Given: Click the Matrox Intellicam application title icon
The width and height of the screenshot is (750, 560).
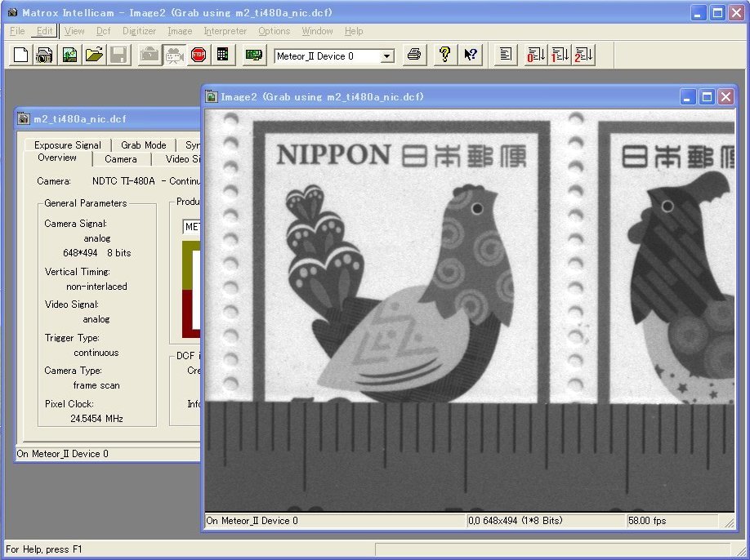Looking at the screenshot, I should (x=13, y=13).
